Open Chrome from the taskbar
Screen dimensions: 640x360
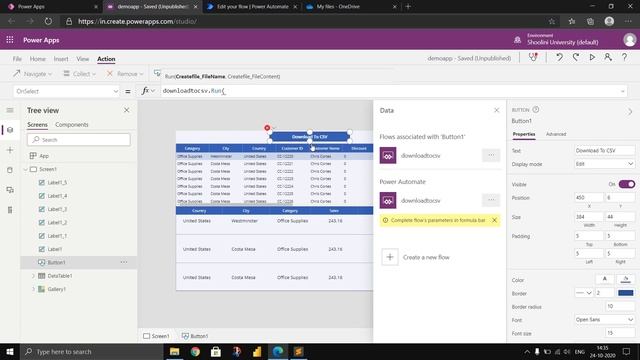(x=195, y=351)
